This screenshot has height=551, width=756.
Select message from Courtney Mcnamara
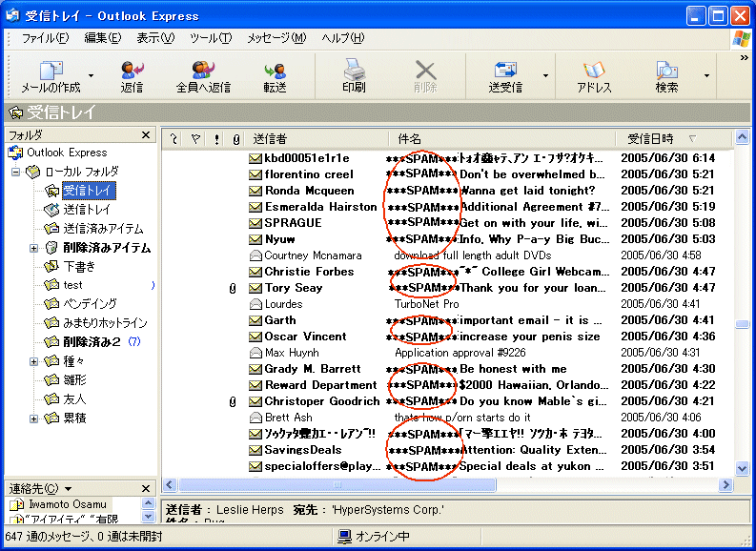447,255
